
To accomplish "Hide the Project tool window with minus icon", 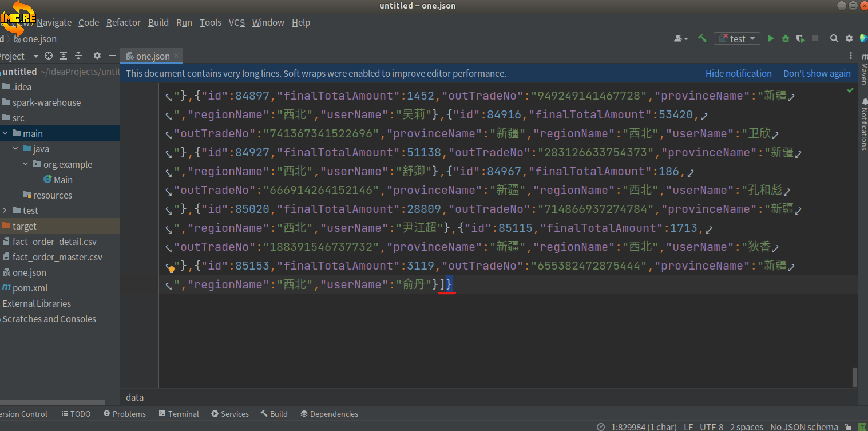I will pyautogui.click(x=112, y=56).
